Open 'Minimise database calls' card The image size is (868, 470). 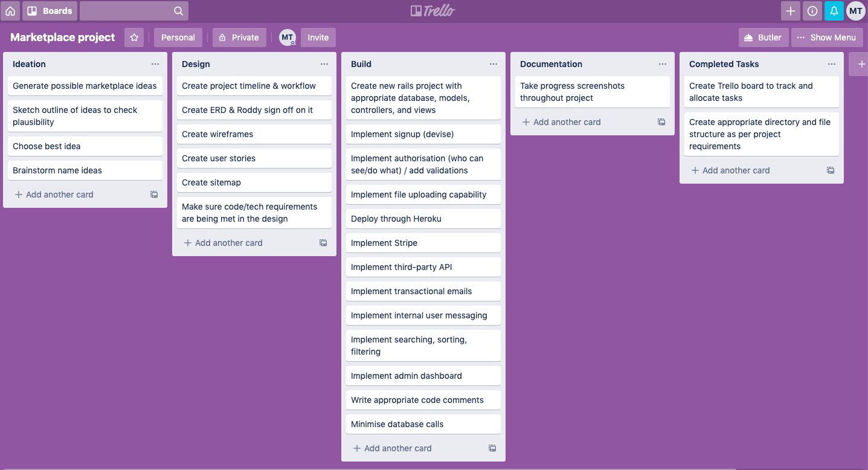(x=423, y=424)
